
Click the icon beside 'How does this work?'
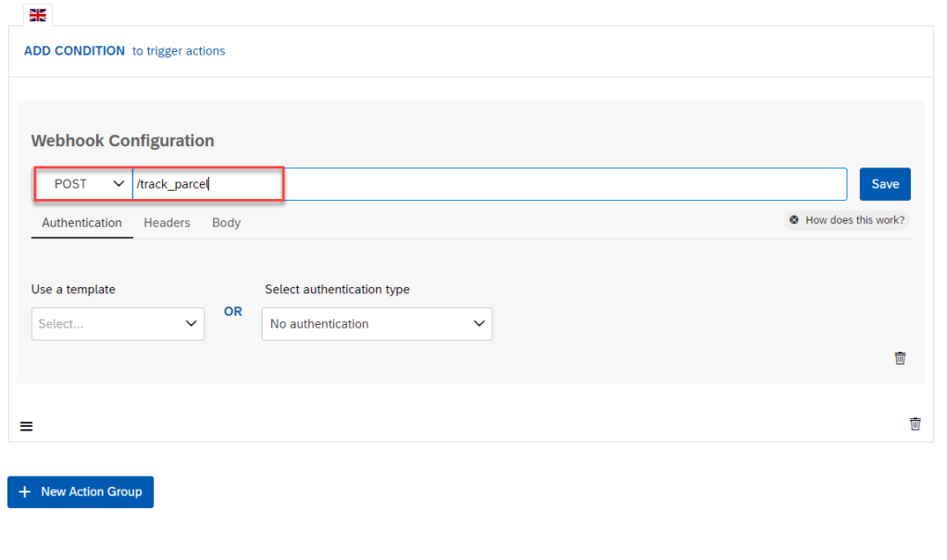794,220
